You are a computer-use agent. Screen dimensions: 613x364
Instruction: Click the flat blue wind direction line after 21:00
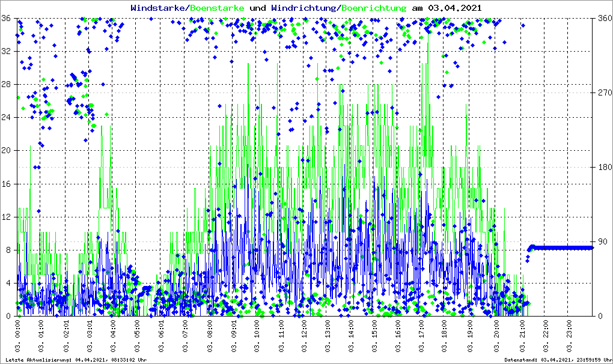coord(562,247)
